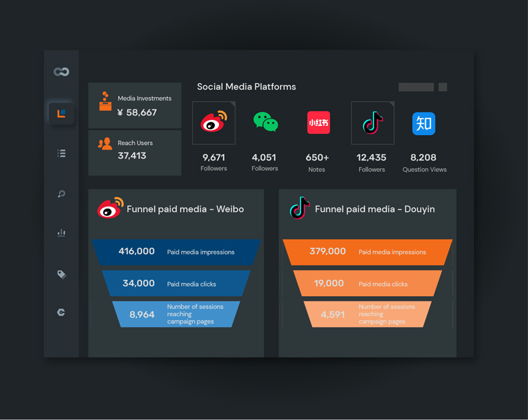528x420 pixels.
Task: Click the small grey square button
Action: (x=443, y=87)
